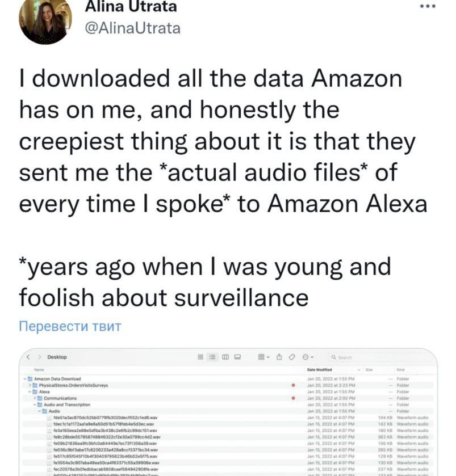
Task: Open the @AlinaUtrata handle link
Action: [132, 28]
